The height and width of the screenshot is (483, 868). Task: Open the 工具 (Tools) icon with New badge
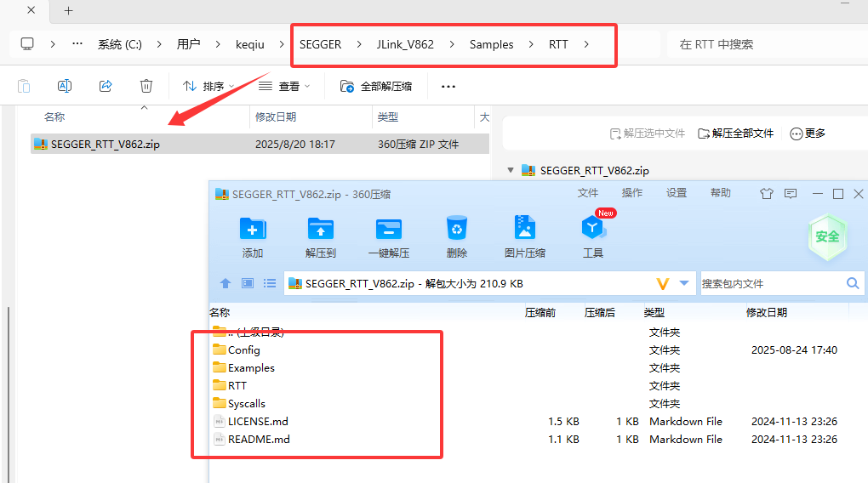coord(592,230)
